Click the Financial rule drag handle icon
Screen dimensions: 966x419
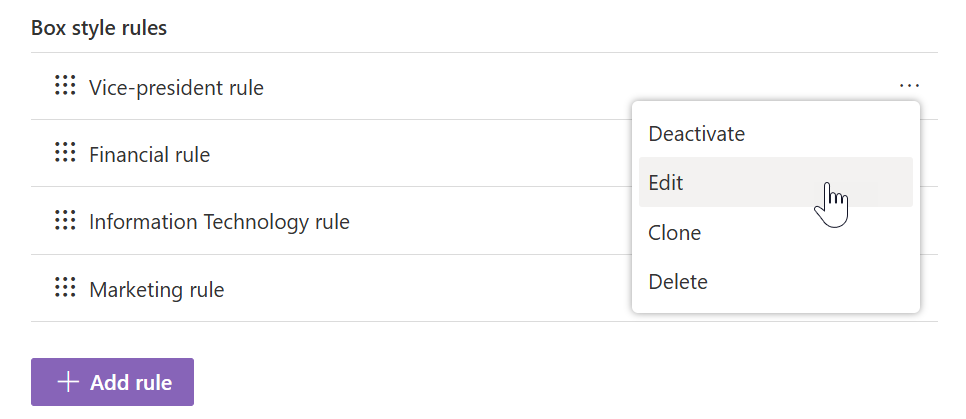point(65,152)
